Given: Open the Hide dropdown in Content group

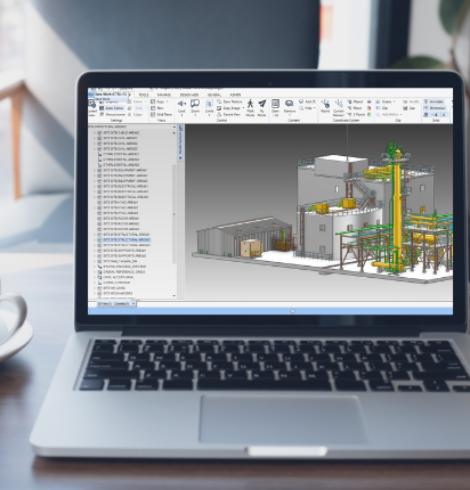Looking at the screenshot, I should (x=307, y=108).
